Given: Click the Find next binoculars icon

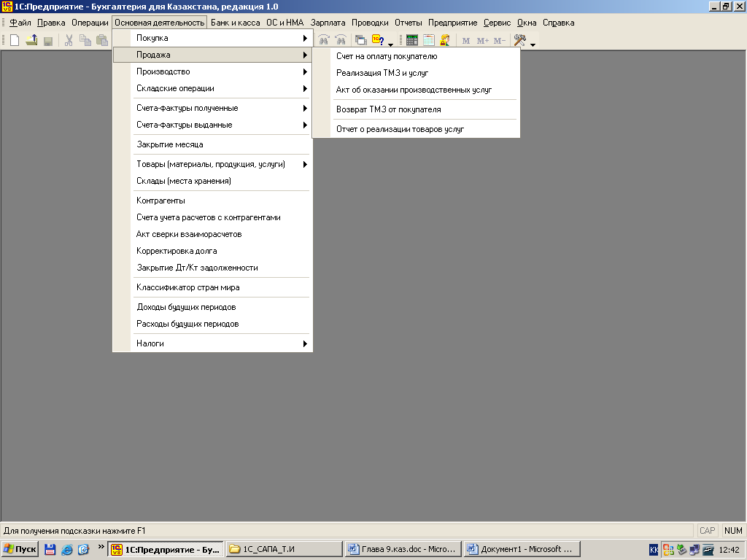Looking at the screenshot, I should (x=324, y=41).
